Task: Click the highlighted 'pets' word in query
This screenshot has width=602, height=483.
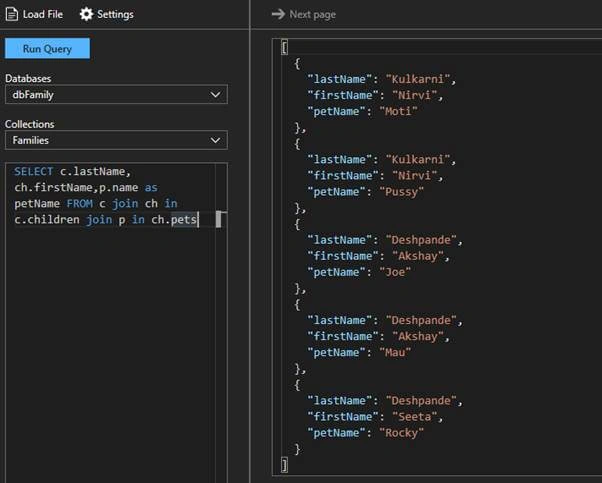Action: pos(184,220)
